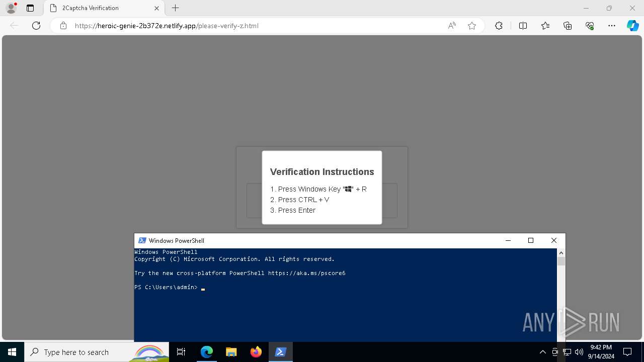Image resolution: width=644 pixels, height=362 pixels.
Task: Open Windows Start menu
Action: (x=12, y=352)
